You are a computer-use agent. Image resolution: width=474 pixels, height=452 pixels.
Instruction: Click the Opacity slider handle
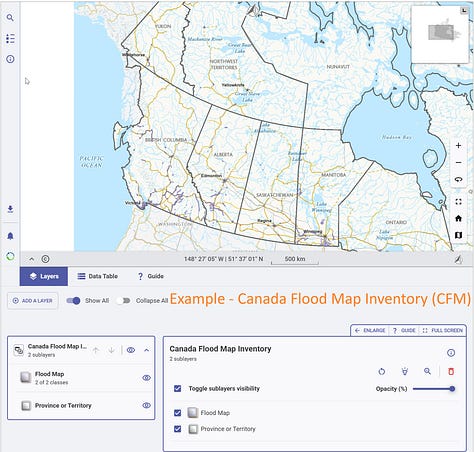coord(452,389)
